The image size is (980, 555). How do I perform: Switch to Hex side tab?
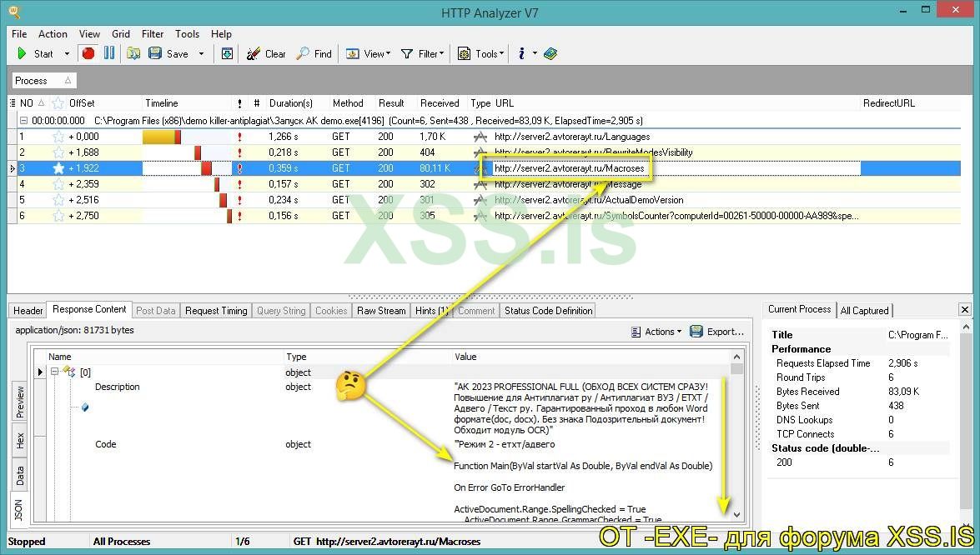[x=20, y=441]
